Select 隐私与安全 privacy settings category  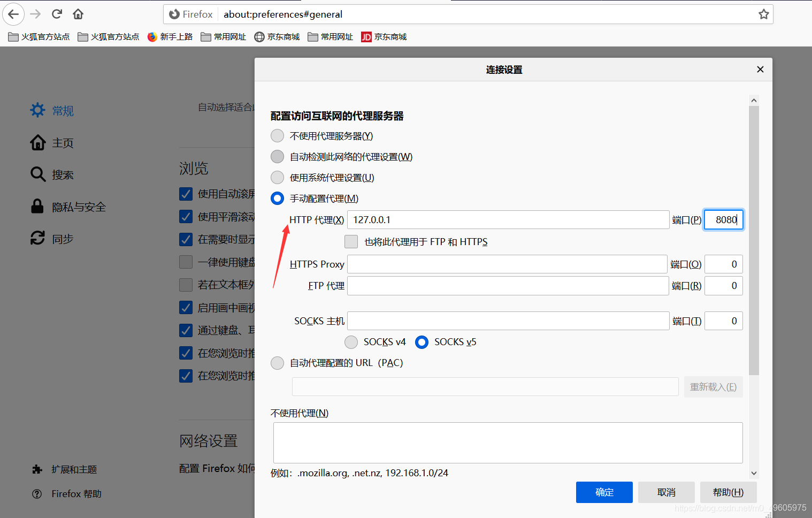[x=68, y=207]
